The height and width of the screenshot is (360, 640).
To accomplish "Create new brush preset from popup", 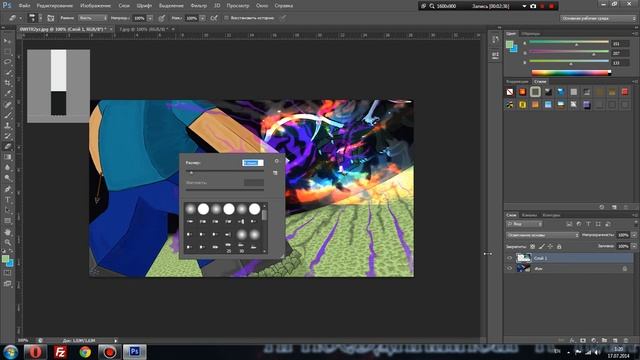I will coord(275,173).
